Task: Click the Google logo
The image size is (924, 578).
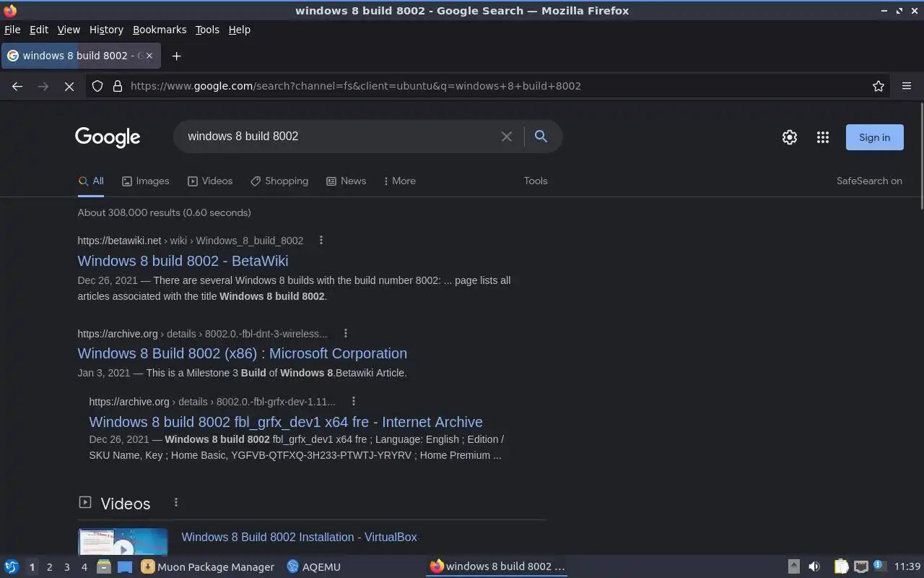Action: coord(108,137)
